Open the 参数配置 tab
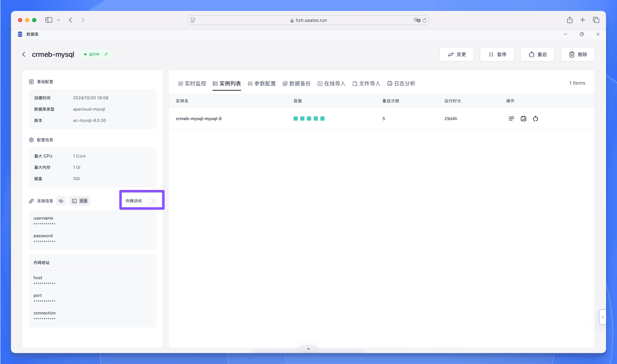The image size is (617, 364). coord(262,83)
